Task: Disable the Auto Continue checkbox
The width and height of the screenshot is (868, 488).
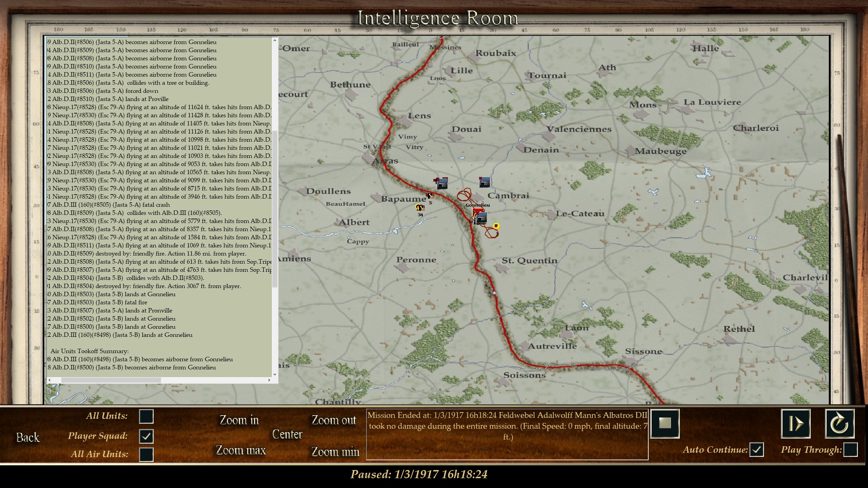Action: 756,450
